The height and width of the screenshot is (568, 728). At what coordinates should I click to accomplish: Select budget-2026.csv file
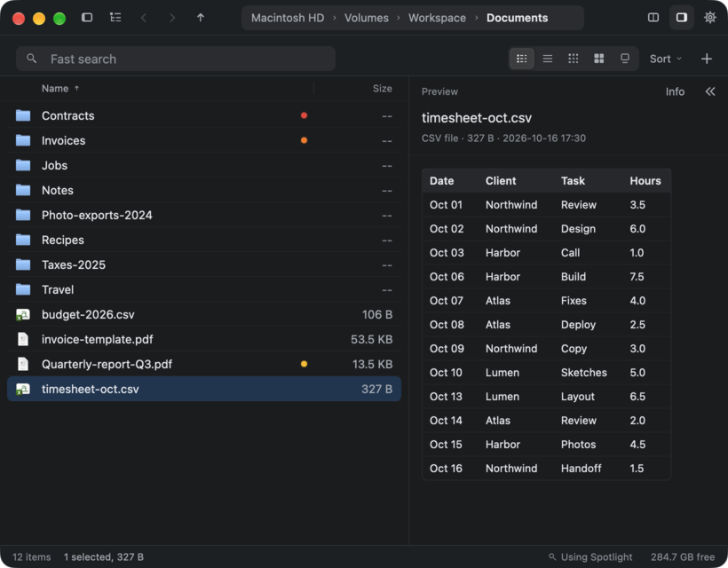(x=204, y=315)
